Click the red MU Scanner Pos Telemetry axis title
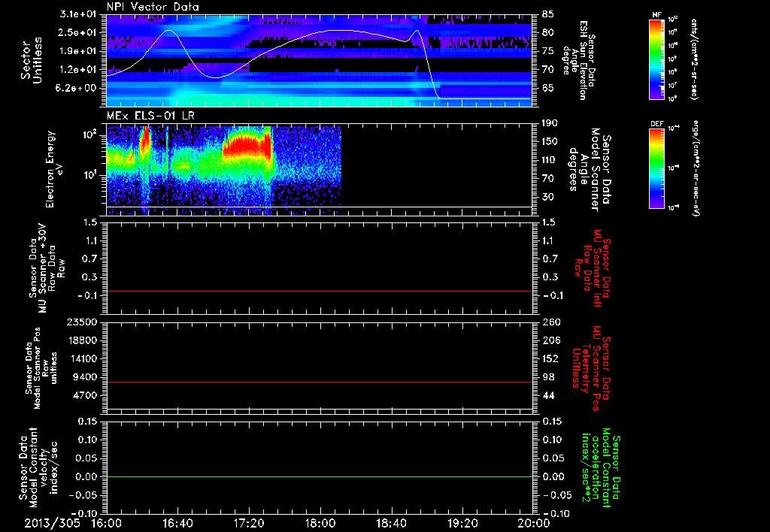The width and height of the screenshot is (770, 532). pyautogui.click(x=592, y=368)
